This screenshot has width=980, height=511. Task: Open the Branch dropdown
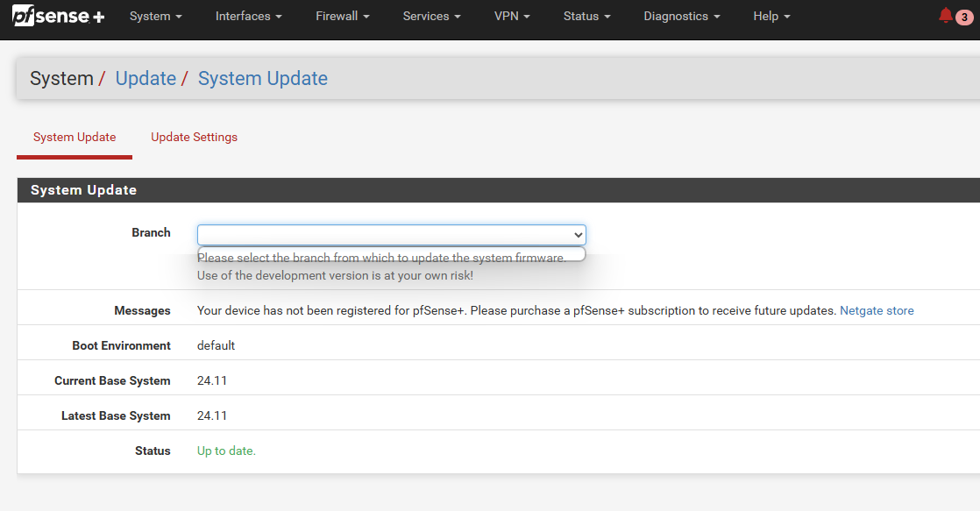click(x=392, y=235)
